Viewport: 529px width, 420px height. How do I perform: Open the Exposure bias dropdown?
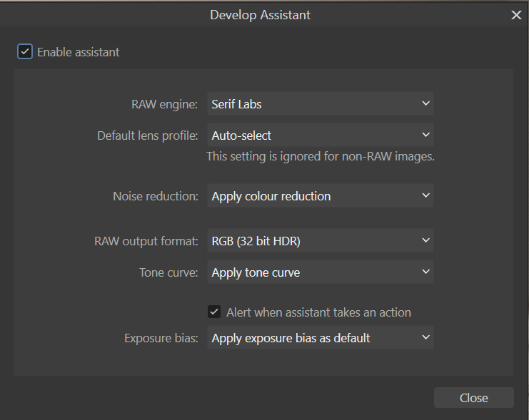[320, 337]
